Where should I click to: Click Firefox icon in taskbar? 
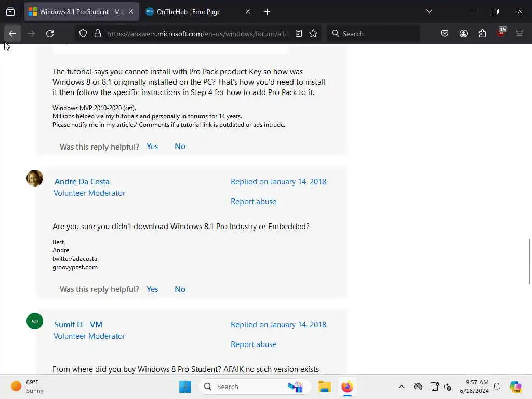(347, 387)
